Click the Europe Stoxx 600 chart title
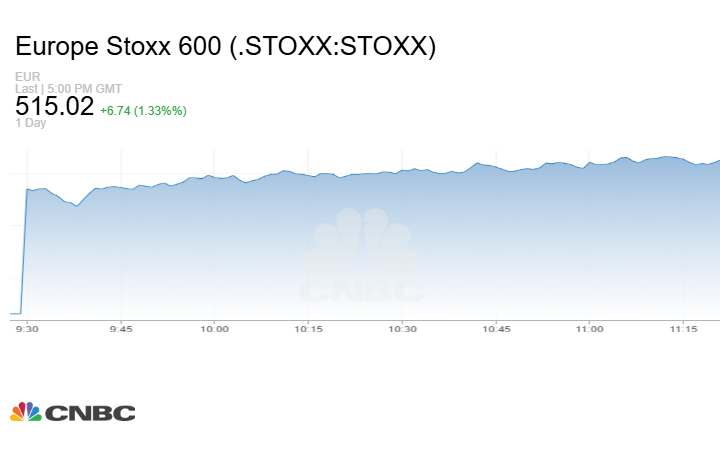The image size is (720, 450). 226,47
